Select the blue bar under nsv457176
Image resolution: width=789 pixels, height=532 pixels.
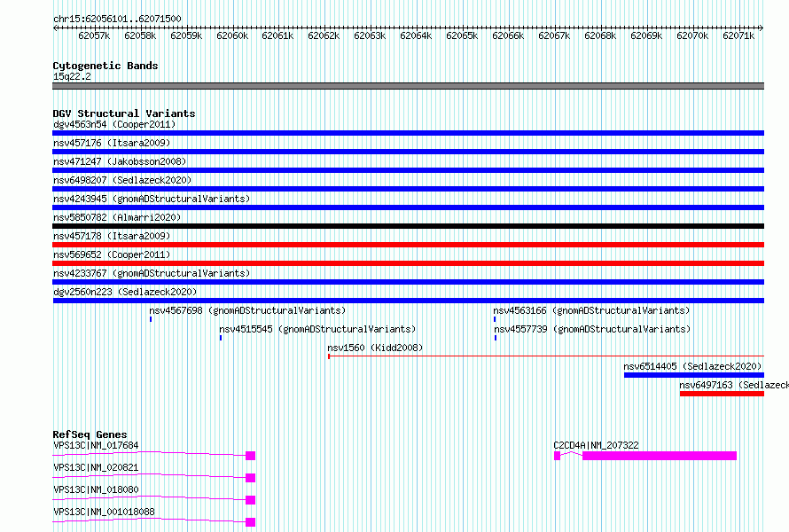click(x=408, y=152)
